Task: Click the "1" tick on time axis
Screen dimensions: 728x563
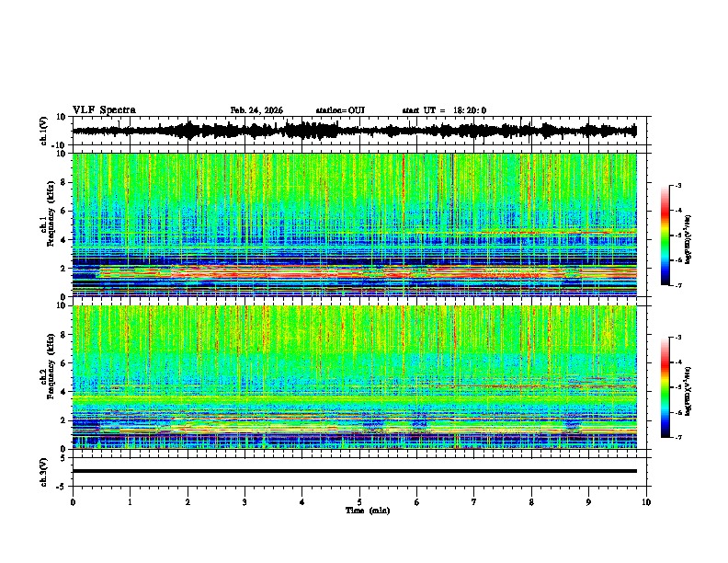Action: (131, 502)
